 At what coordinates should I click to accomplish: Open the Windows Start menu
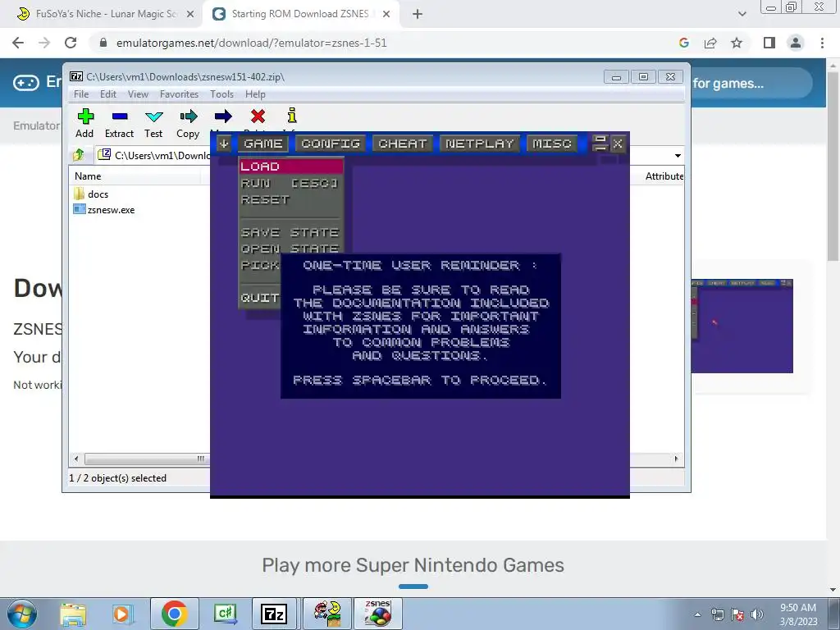coord(22,614)
